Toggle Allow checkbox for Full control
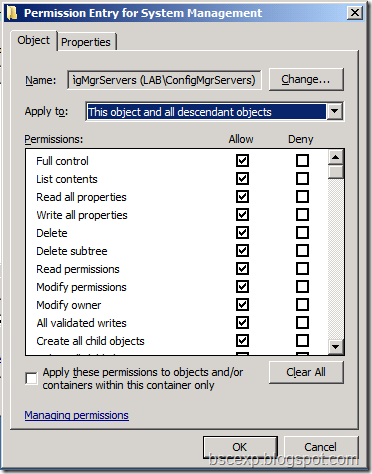 pos(242,161)
